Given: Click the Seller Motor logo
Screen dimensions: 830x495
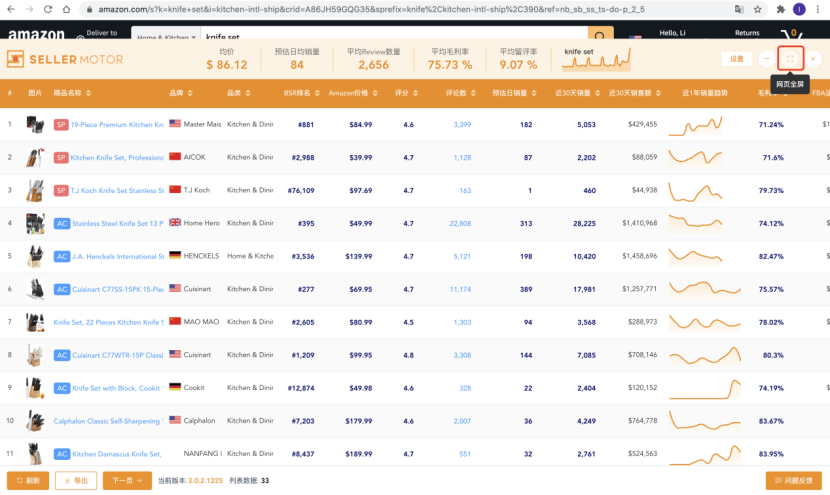Looking at the screenshot, I should coord(65,59).
